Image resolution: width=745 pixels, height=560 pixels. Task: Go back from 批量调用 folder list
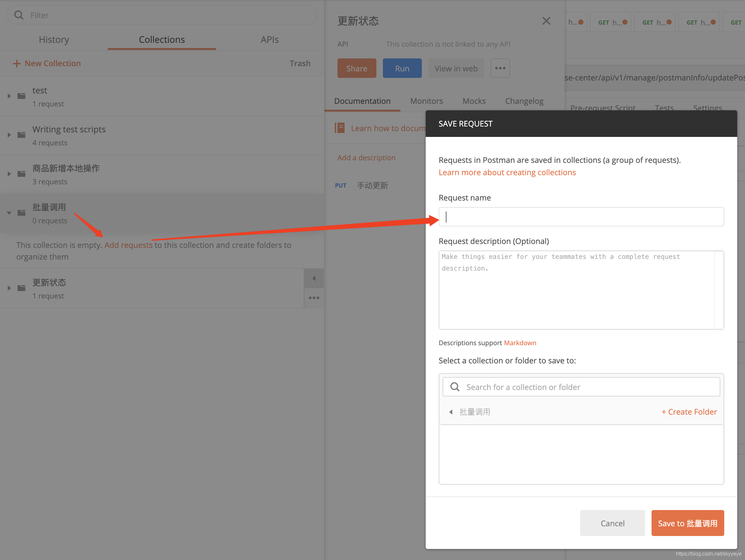pyautogui.click(x=451, y=412)
